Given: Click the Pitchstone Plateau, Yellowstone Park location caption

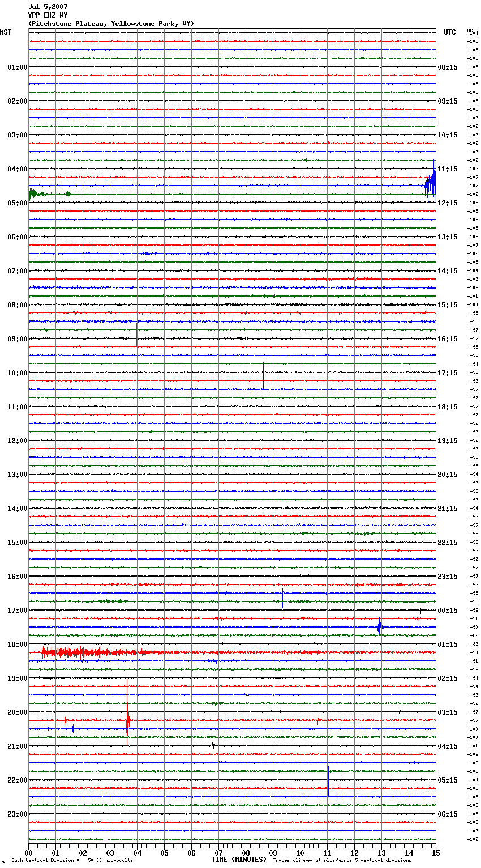Looking at the screenshot, I should (x=111, y=24).
